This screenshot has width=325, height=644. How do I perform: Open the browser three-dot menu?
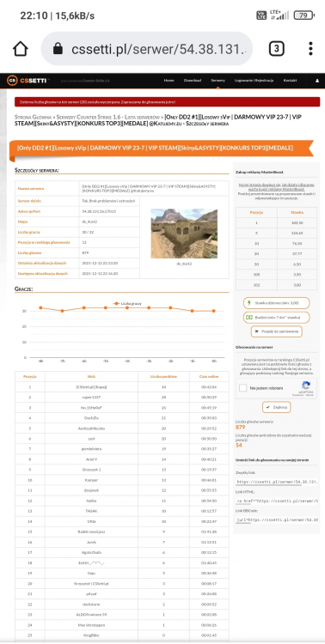[310, 48]
